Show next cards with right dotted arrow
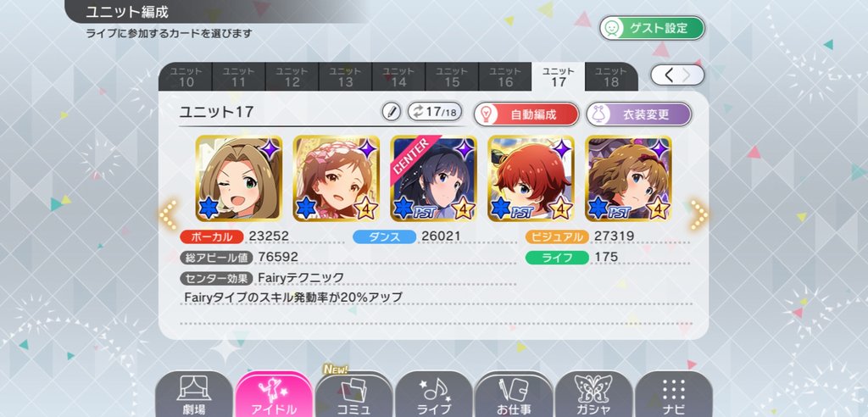 click(x=699, y=215)
